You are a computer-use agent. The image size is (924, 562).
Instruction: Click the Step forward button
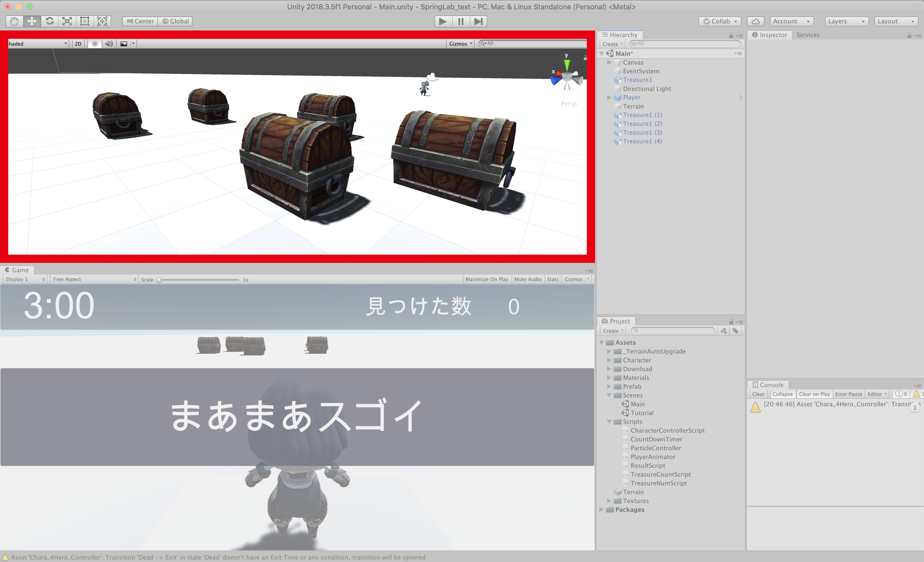pos(478,21)
